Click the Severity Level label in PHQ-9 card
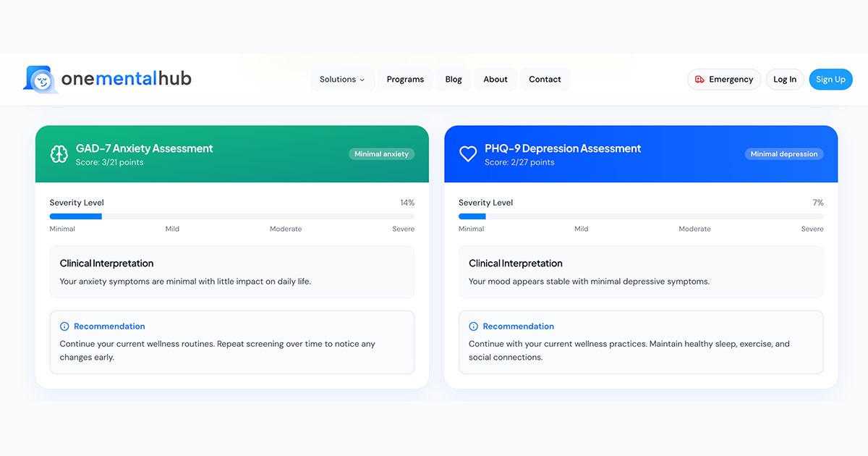868x456 pixels. pyautogui.click(x=486, y=203)
